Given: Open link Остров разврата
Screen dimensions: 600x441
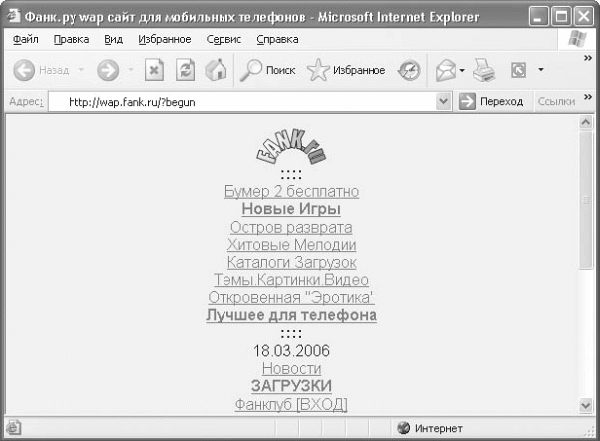Looking at the screenshot, I should (x=291, y=227).
